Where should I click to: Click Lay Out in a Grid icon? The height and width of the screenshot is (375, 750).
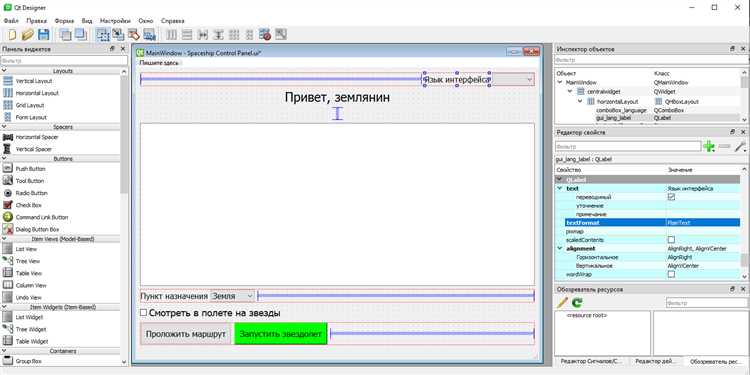click(234, 34)
